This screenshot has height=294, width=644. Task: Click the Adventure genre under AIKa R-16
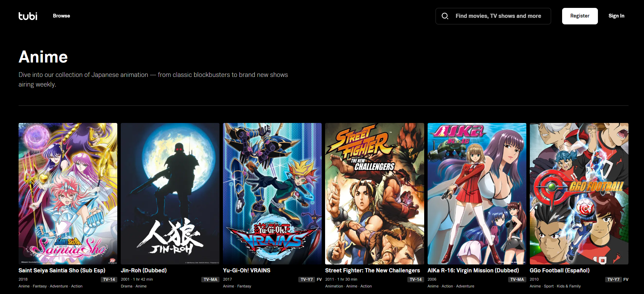465,286
